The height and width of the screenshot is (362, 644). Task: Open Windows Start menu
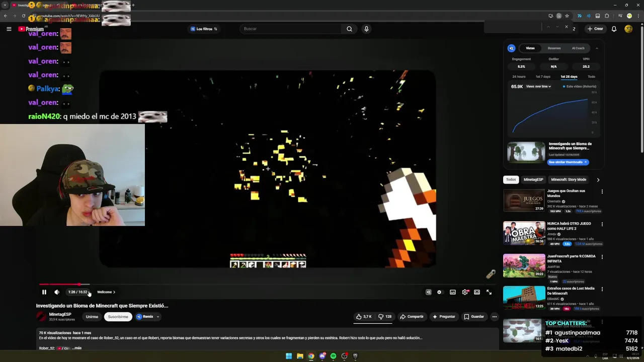289,356
